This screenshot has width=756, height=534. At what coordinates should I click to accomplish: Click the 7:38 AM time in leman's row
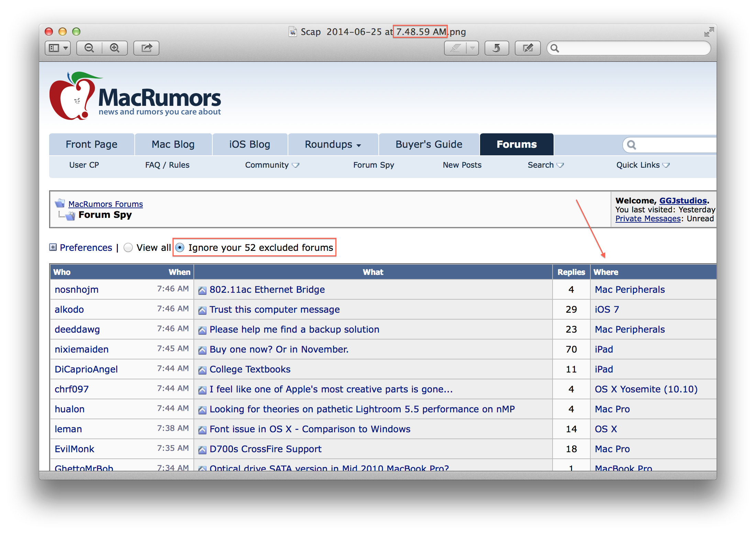point(173,428)
